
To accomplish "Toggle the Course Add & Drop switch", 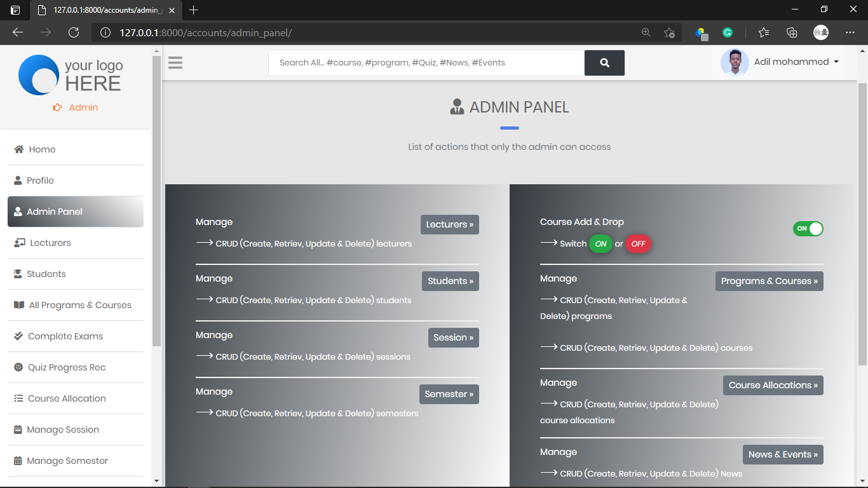I will (x=808, y=229).
